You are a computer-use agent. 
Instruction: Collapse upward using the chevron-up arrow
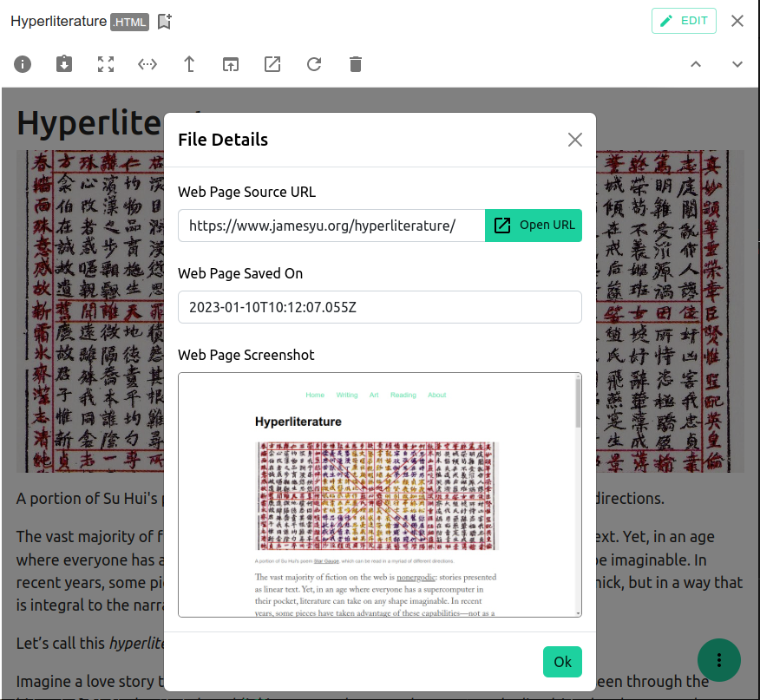point(696,64)
